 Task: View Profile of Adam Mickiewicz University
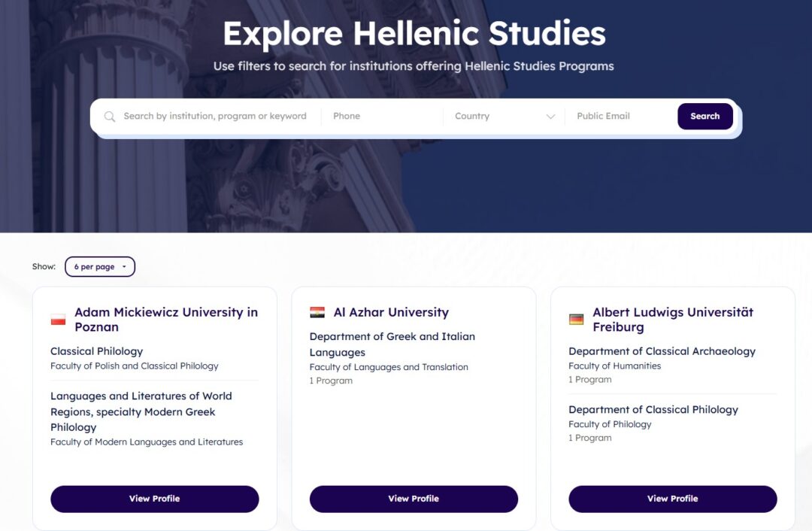154,499
